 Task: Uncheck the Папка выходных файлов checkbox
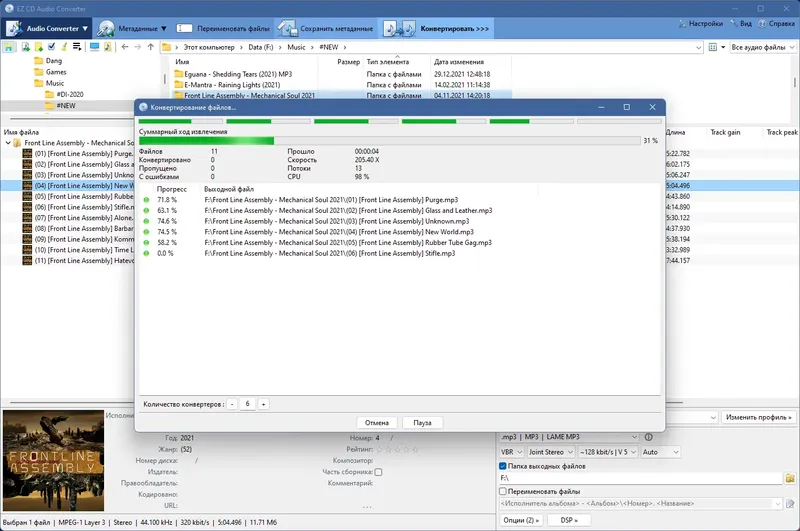pos(503,466)
